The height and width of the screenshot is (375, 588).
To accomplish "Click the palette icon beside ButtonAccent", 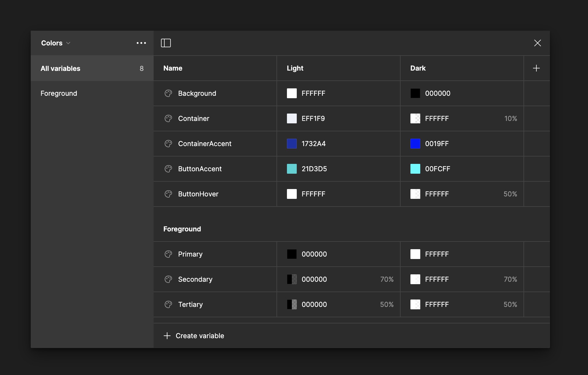I will point(169,169).
